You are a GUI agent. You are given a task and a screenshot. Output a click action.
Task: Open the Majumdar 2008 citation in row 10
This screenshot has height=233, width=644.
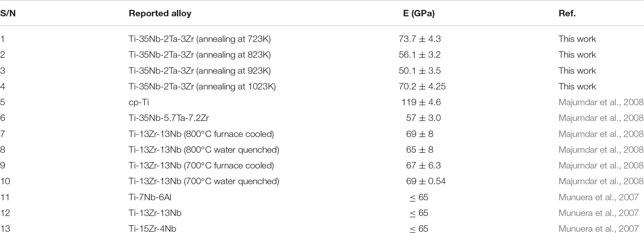[x=601, y=181]
